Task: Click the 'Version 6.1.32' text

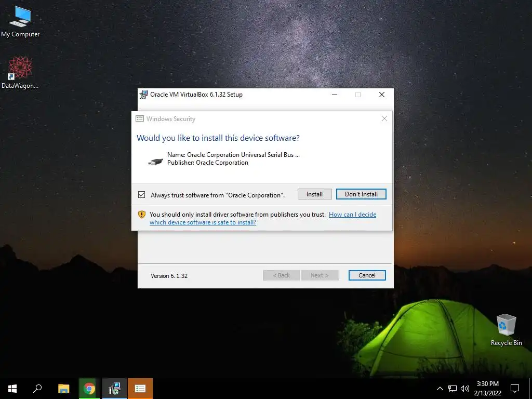Action: (x=169, y=276)
